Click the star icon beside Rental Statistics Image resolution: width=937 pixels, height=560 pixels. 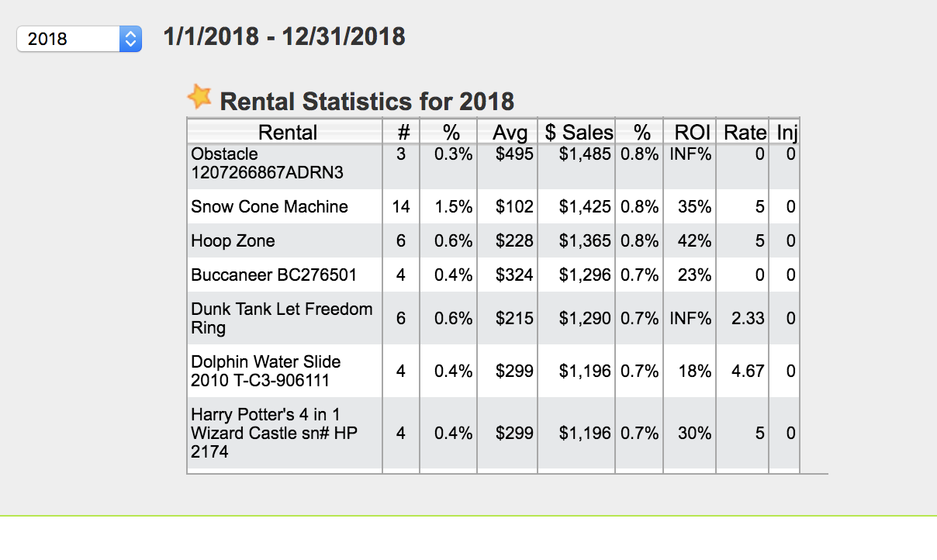199,97
